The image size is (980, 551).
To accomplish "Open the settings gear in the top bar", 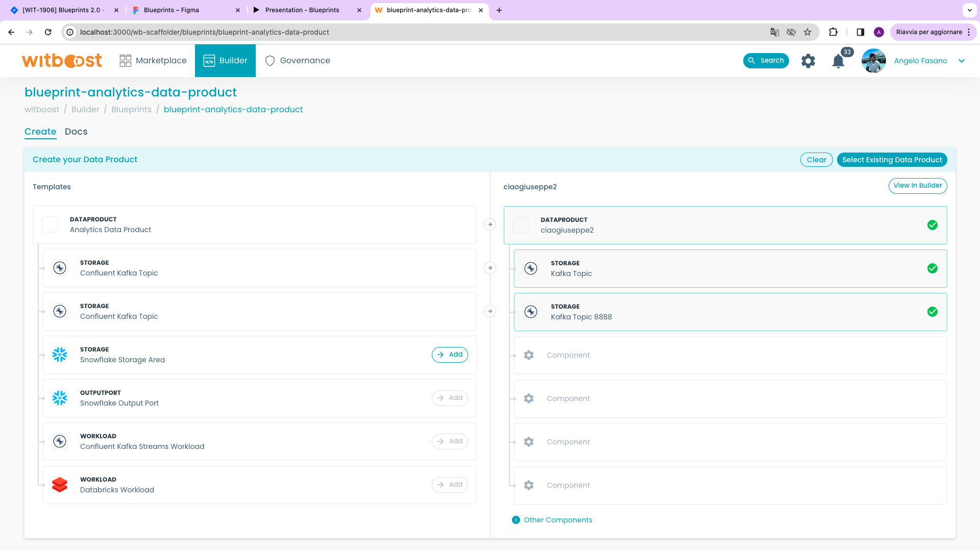I will 808,61.
